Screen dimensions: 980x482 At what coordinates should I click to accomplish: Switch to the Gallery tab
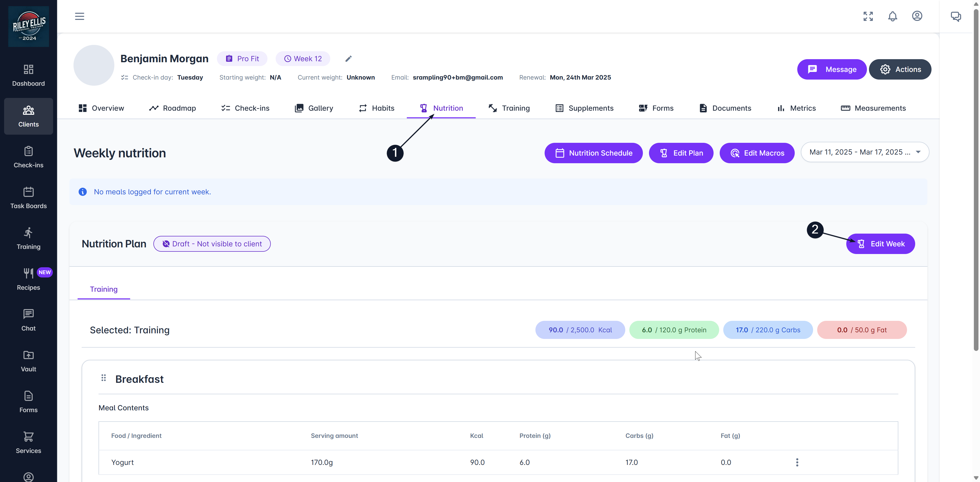pos(314,108)
